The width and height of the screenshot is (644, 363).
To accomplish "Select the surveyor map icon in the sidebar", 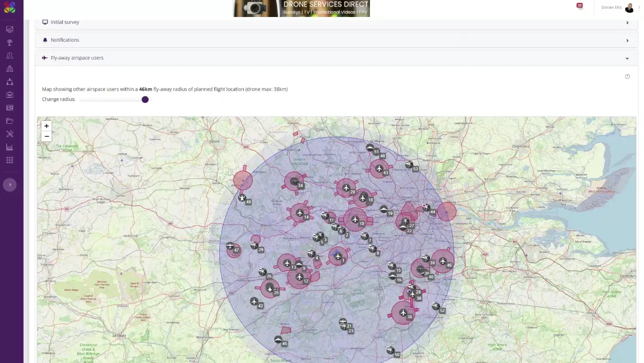I will click(9, 68).
